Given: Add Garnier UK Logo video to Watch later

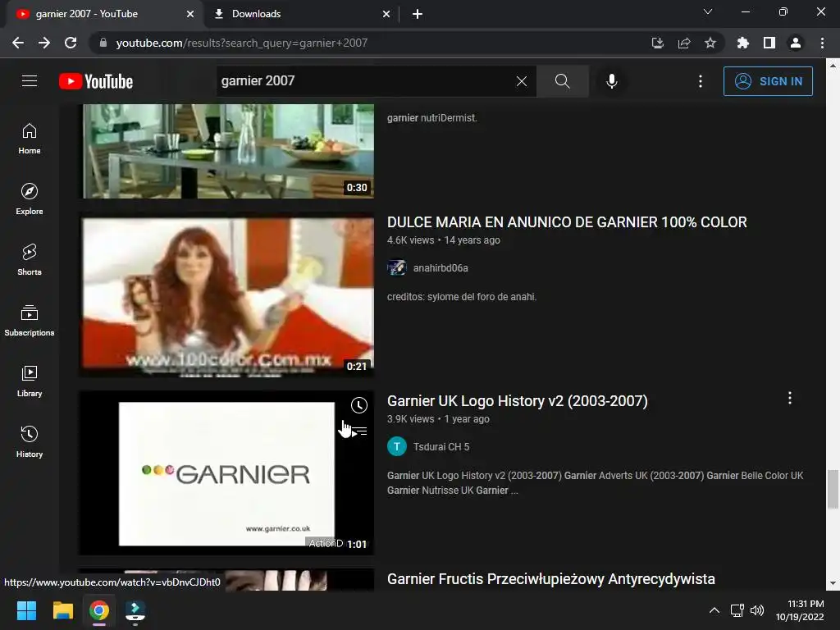Looking at the screenshot, I should [359, 405].
